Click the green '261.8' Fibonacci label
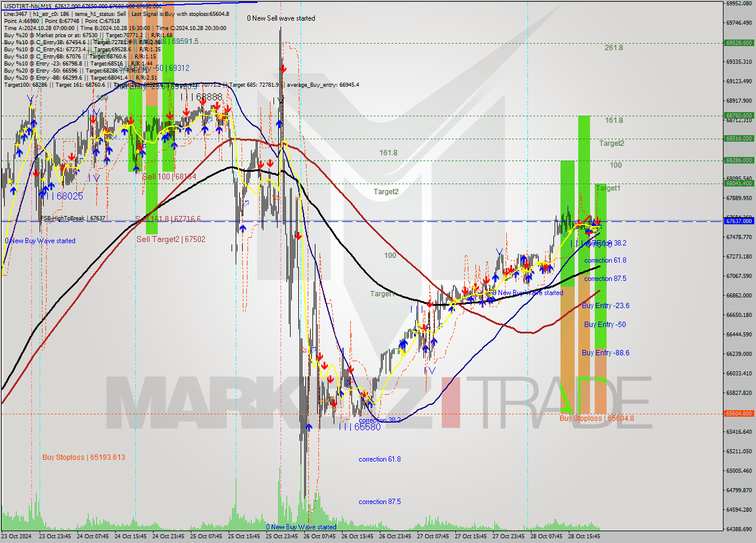756x543 pixels. [614, 47]
